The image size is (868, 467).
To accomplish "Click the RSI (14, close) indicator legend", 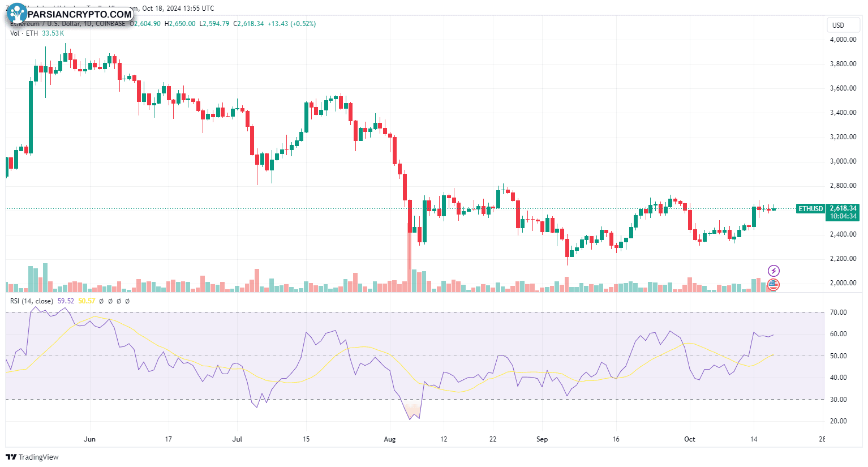I will 32,301.
